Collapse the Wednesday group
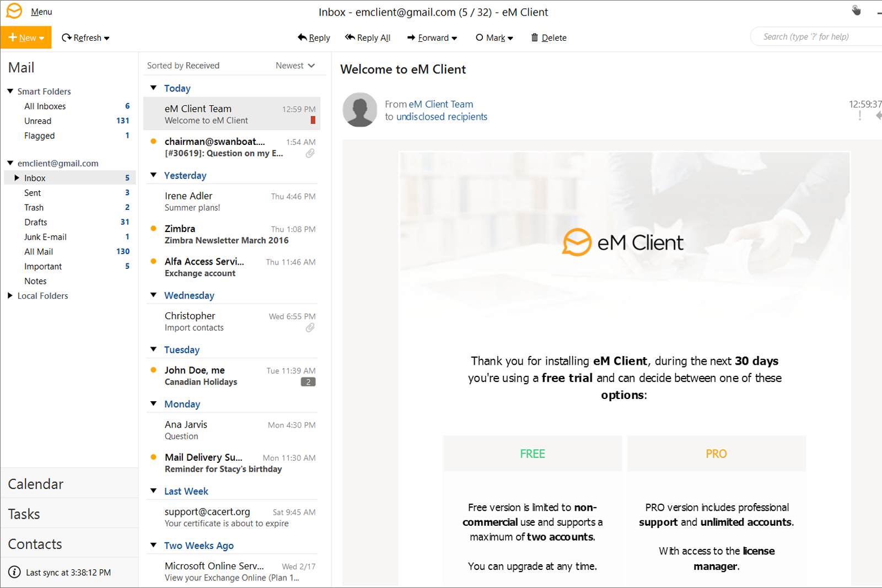 click(x=154, y=295)
